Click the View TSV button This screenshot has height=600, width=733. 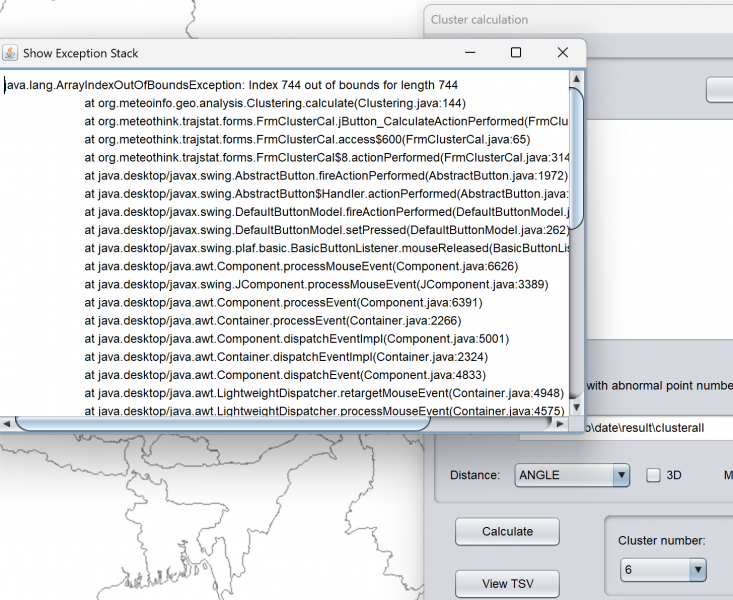click(507, 584)
